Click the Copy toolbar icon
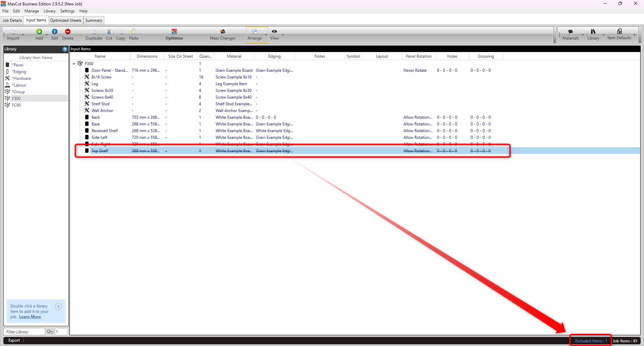Viewport: 644px width, 346px height. [121, 32]
